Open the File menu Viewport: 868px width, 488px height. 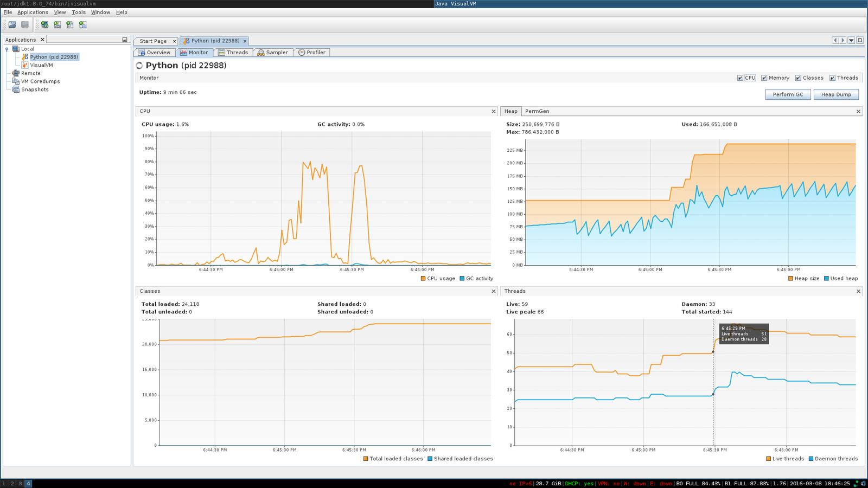pyautogui.click(x=8, y=12)
